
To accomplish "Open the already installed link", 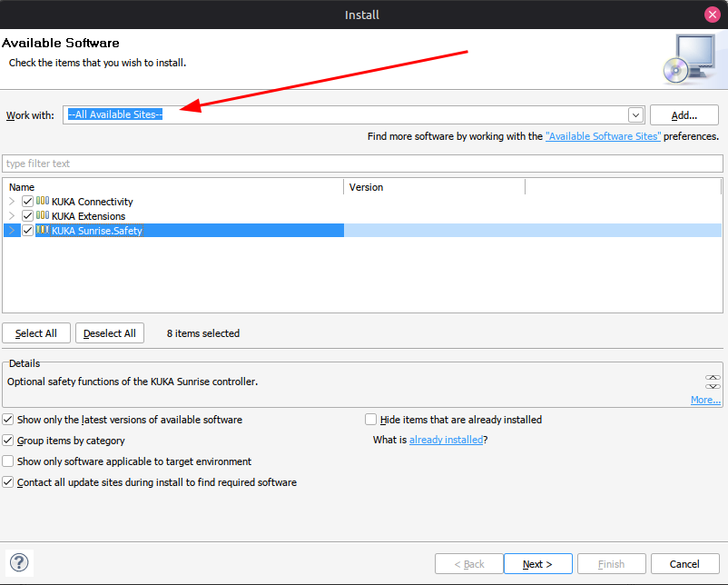I will [446, 440].
